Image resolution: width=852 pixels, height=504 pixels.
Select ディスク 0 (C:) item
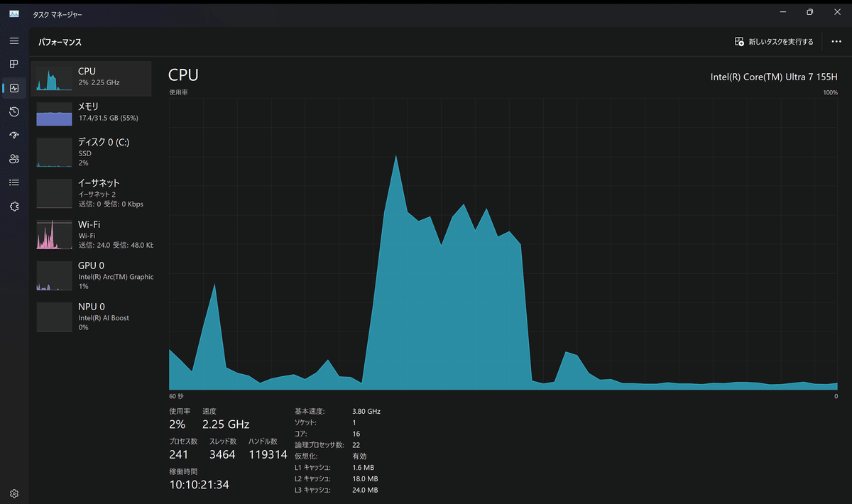click(x=92, y=152)
